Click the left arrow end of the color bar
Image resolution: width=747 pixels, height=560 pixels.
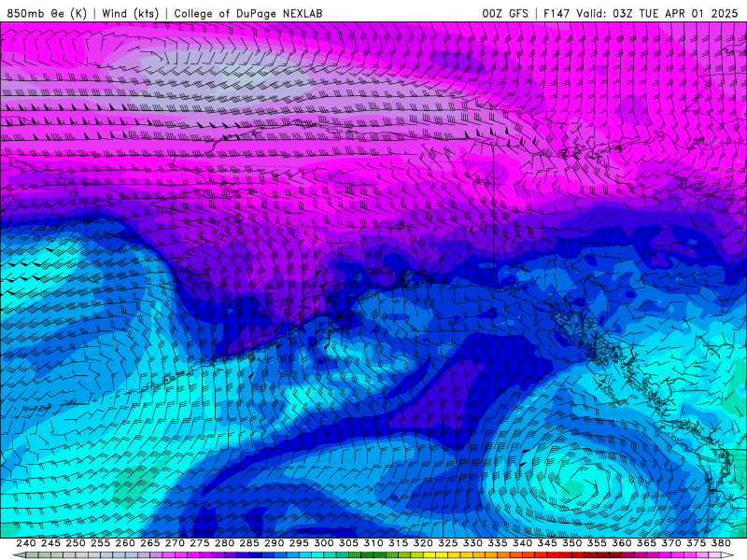(19, 555)
